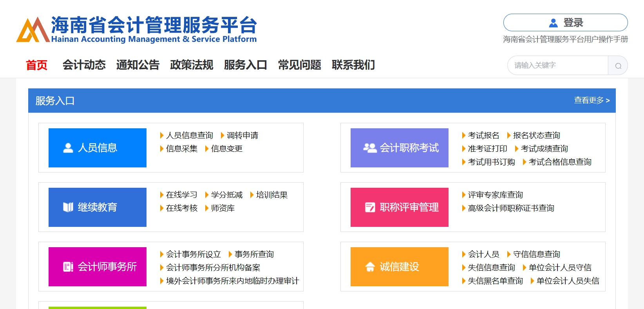Image resolution: width=644 pixels, height=309 pixels.
Task: Open the 会计师事务所 tile
Action: click(x=98, y=267)
